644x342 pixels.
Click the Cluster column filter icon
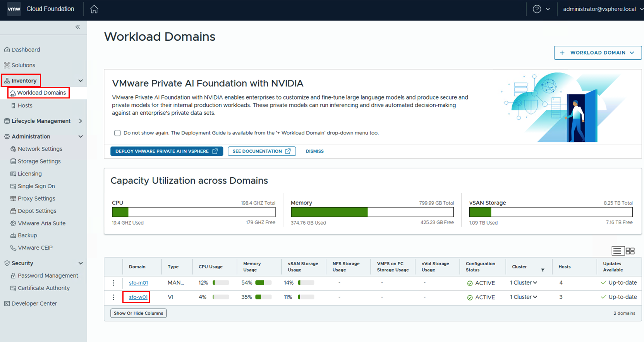543,270
